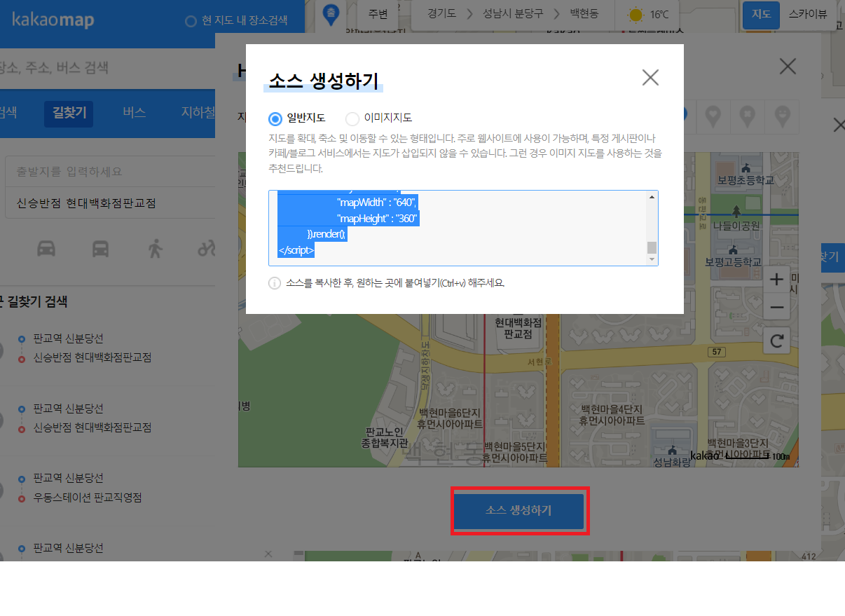Click the </script> closing tag line
845x616 pixels.
coord(296,250)
